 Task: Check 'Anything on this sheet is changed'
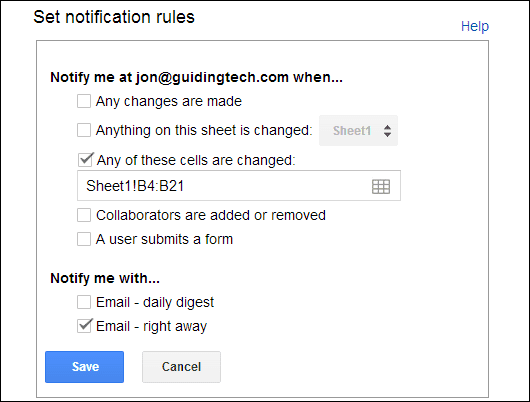coord(84,130)
